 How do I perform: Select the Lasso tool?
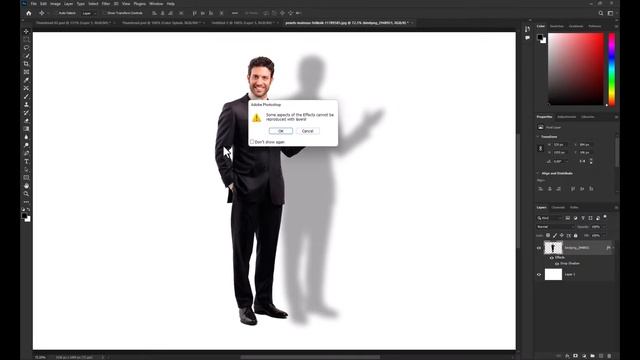tap(27, 48)
